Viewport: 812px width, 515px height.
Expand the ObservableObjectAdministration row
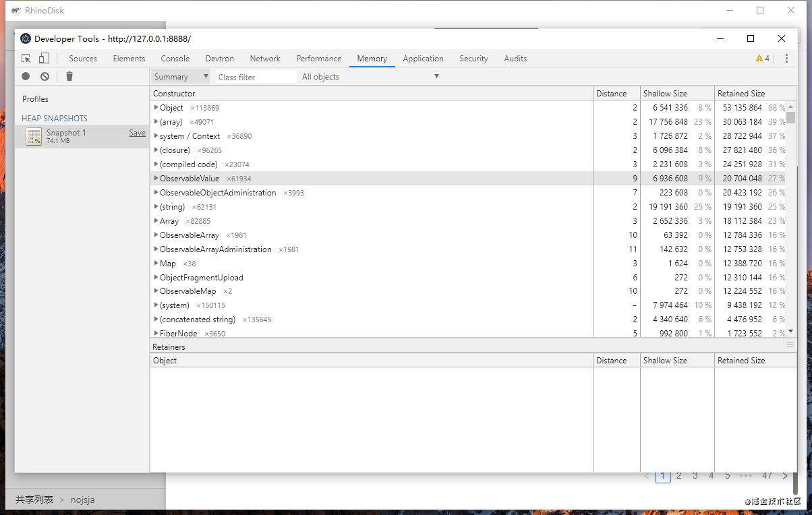tap(156, 192)
